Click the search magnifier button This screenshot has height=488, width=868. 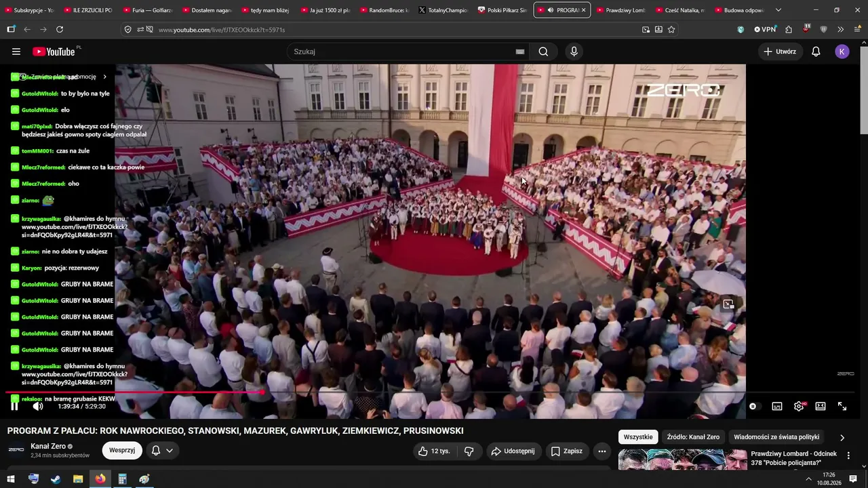click(x=543, y=52)
